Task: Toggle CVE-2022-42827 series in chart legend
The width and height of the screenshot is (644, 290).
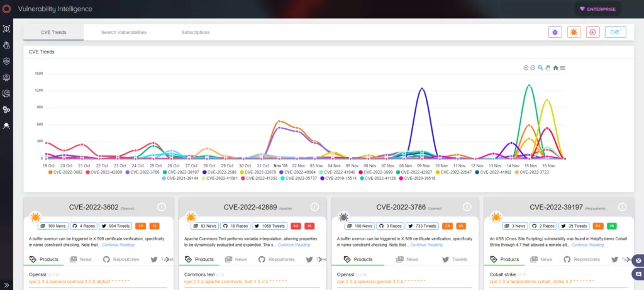Action: (x=414, y=172)
